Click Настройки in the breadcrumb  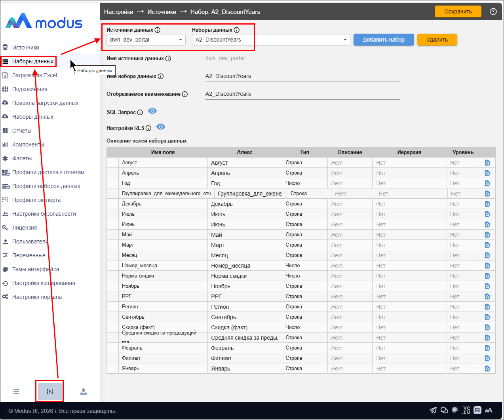(118, 12)
